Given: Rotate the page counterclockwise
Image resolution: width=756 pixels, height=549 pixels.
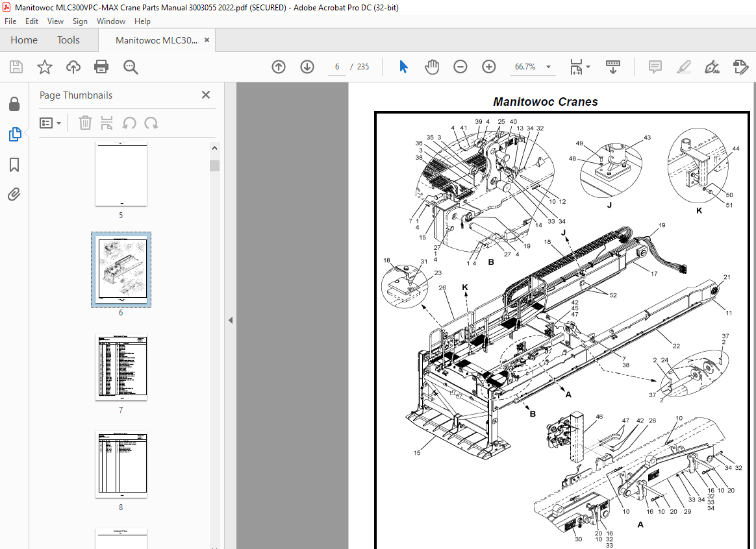Looking at the screenshot, I should click(129, 123).
